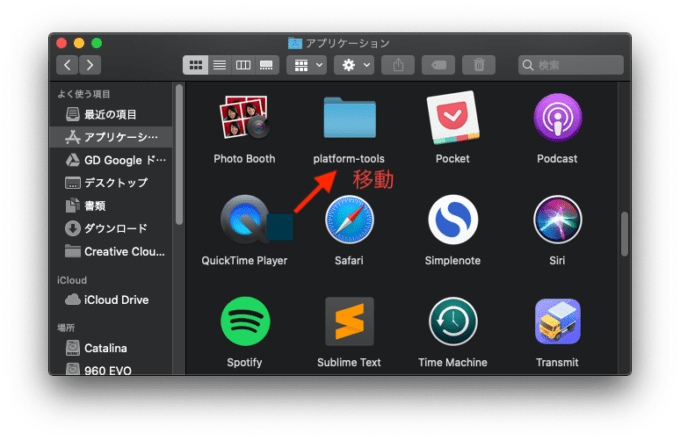Zoom window with green button
Viewport: 680px width, 440px height.
click(97, 43)
